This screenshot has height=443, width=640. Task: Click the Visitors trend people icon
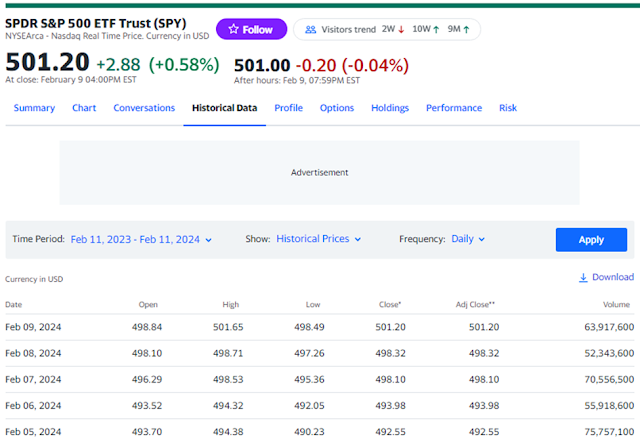pos(311,29)
